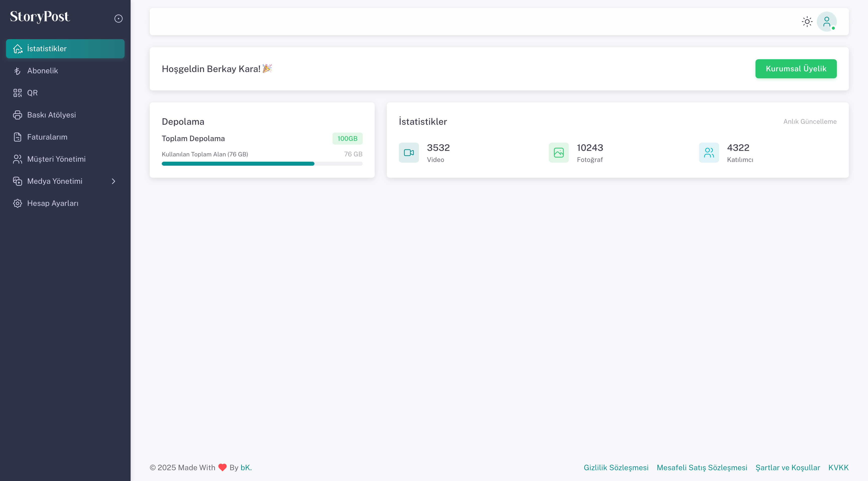Click the Hesap Ayarları gear icon
This screenshot has width=868, height=481.
(x=18, y=203)
